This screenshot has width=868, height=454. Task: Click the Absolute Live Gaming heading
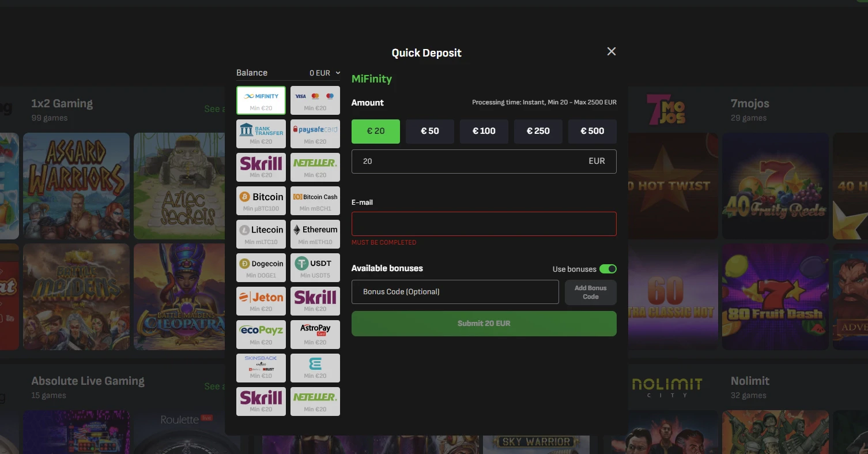pos(88,381)
